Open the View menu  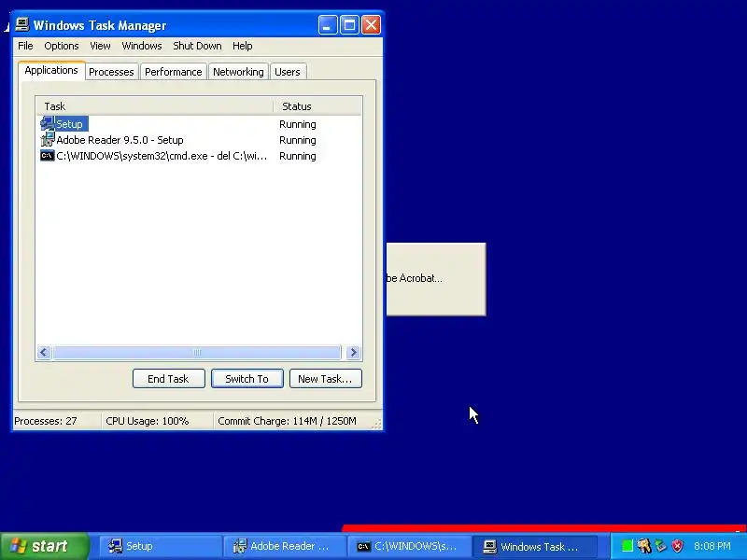[x=100, y=46]
